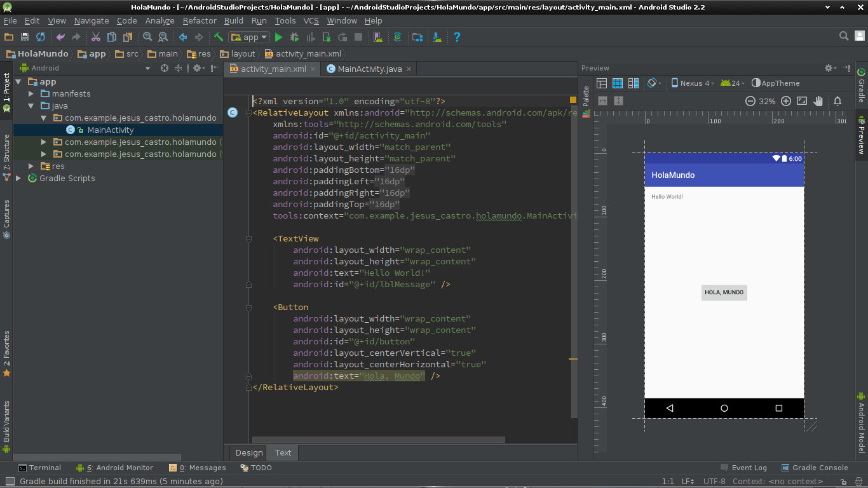Zoom in the preview with plus icon
The height and width of the screenshot is (488, 868).
point(786,101)
